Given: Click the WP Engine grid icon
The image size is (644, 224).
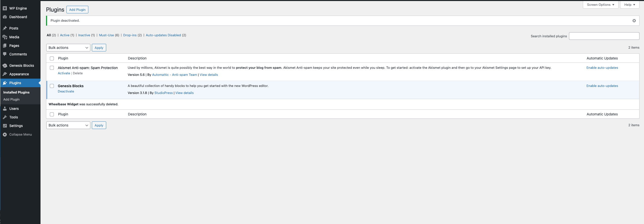Looking at the screenshot, I should (5, 8).
